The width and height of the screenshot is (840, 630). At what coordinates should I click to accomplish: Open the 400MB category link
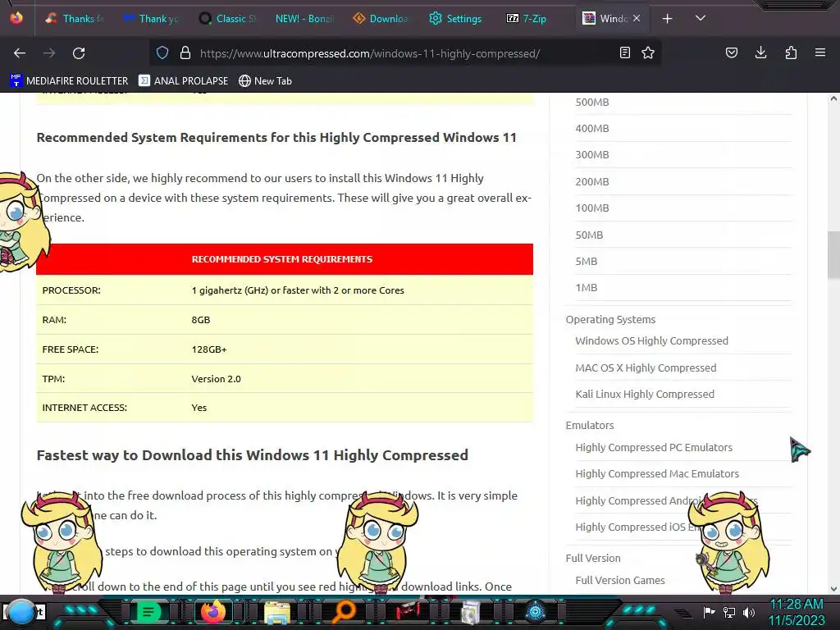[x=592, y=129]
